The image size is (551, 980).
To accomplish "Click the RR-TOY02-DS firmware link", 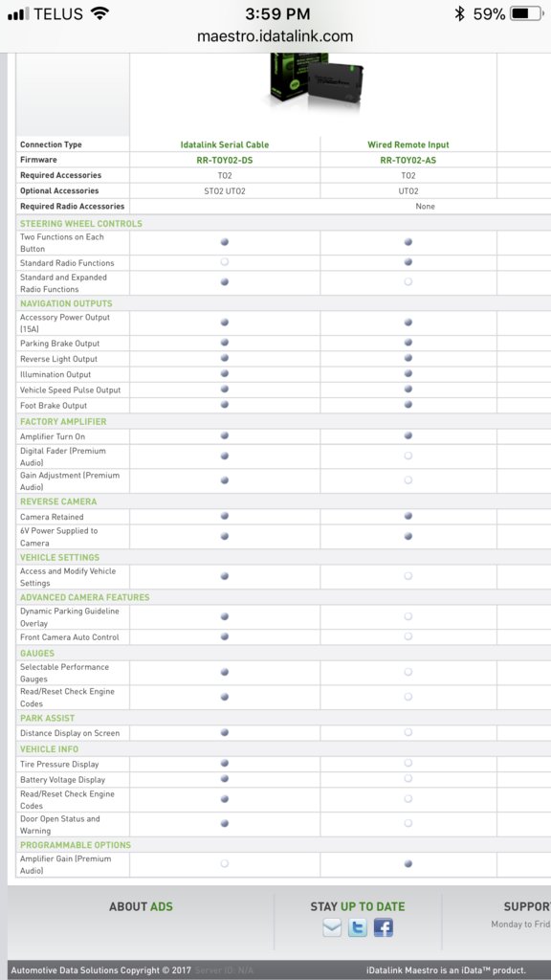I will click(224, 160).
